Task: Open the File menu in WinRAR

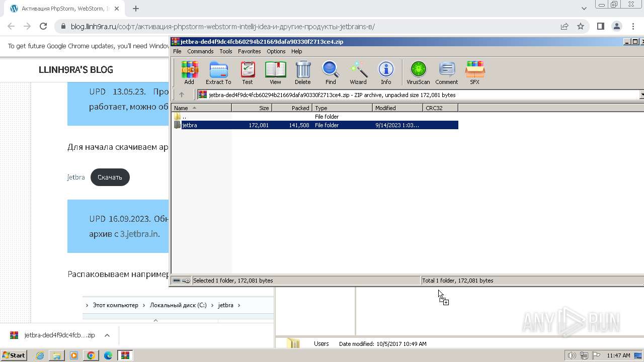Action: [177, 51]
